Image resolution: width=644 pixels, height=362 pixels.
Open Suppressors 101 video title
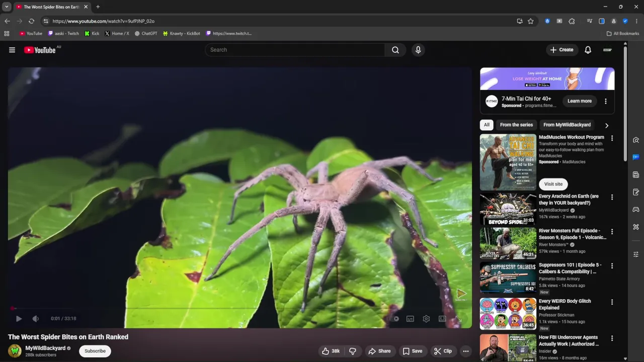click(570, 268)
